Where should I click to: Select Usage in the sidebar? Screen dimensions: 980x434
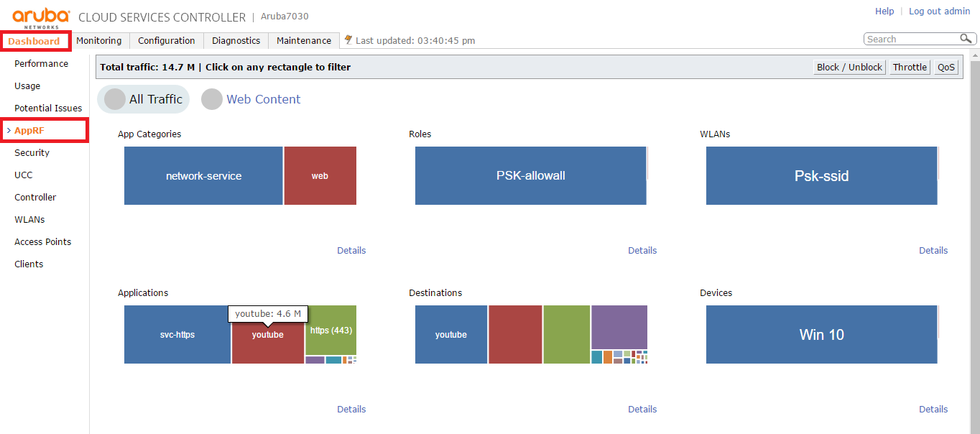27,86
